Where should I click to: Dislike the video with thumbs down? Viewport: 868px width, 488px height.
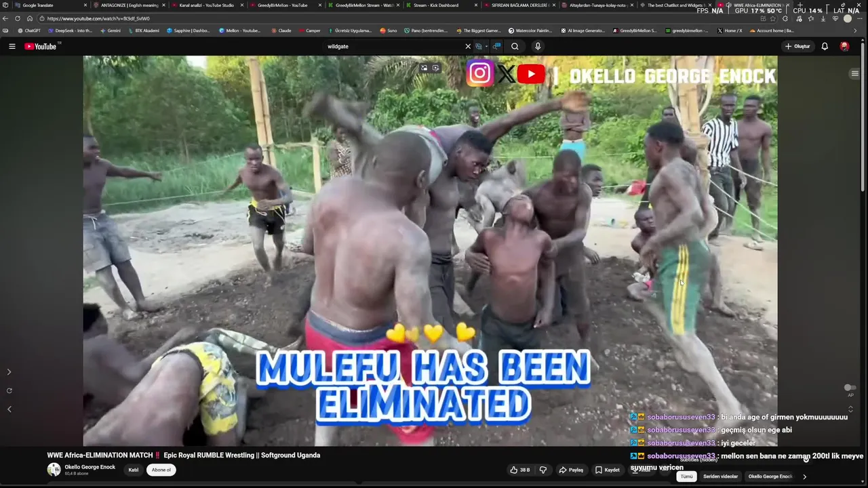(542, 470)
